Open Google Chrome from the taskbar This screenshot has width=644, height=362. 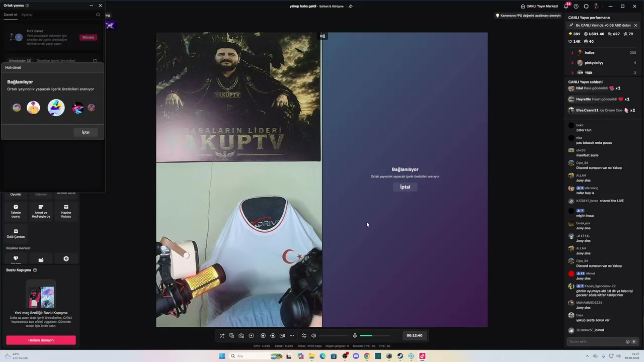(x=367, y=356)
